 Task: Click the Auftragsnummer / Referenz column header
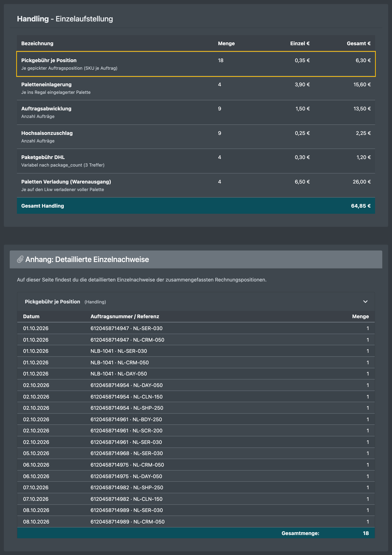point(125,316)
